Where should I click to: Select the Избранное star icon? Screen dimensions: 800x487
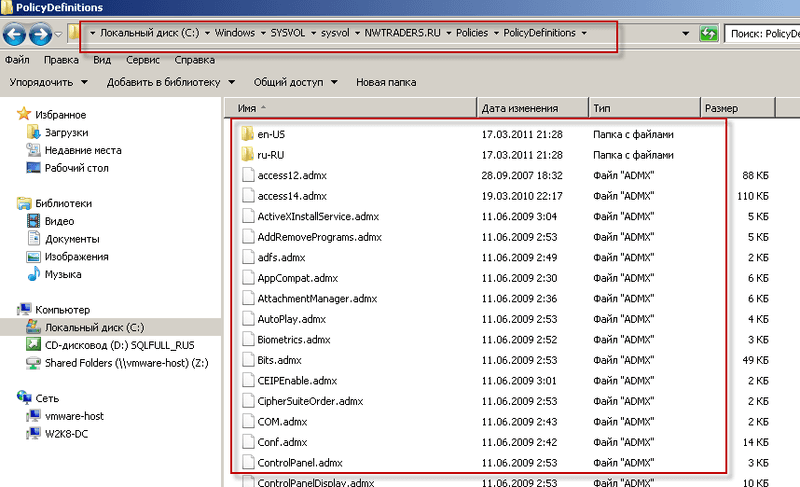[x=23, y=114]
